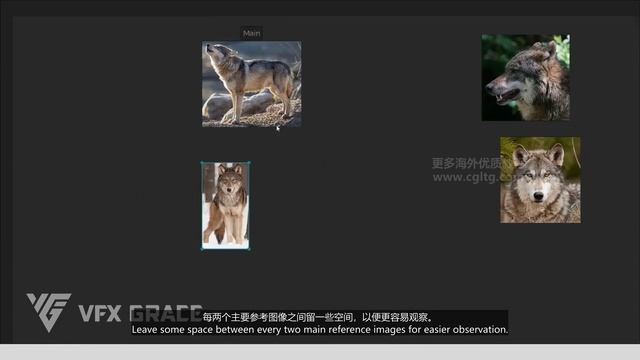The width and height of the screenshot is (640, 360).
Task: Click bottom-right handle of selected snow wolf image
Action: (249, 249)
